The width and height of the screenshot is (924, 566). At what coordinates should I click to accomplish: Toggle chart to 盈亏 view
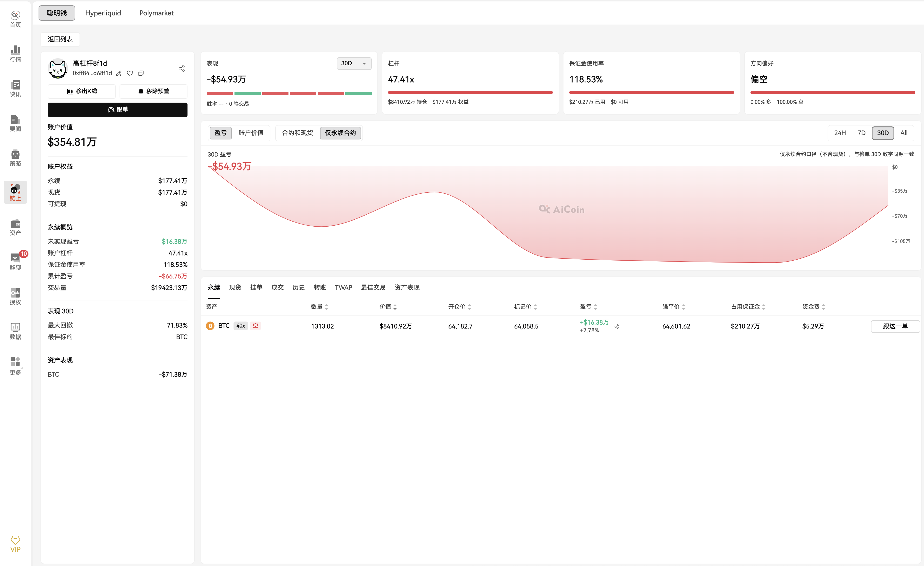(221, 133)
